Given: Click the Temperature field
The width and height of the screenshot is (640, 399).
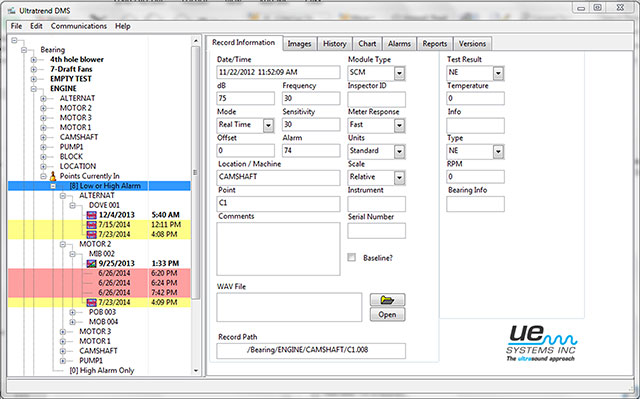Looking at the screenshot, I should tap(475, 98).
